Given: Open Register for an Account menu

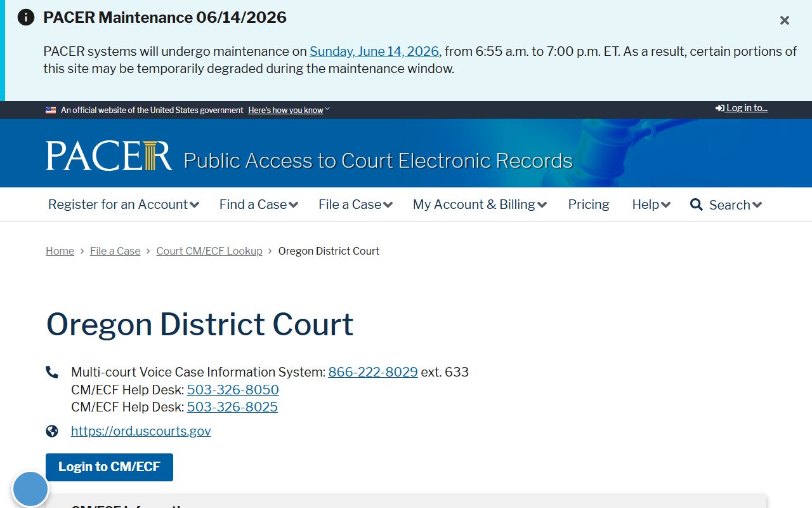Looking at the screenshot, I should [x=124, y=204].
